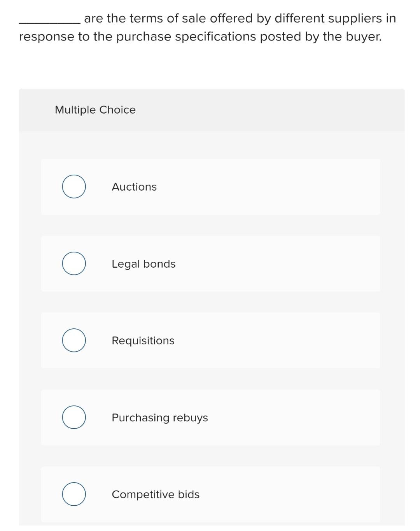Click the Competitive bids option label text

coord(156,494)
